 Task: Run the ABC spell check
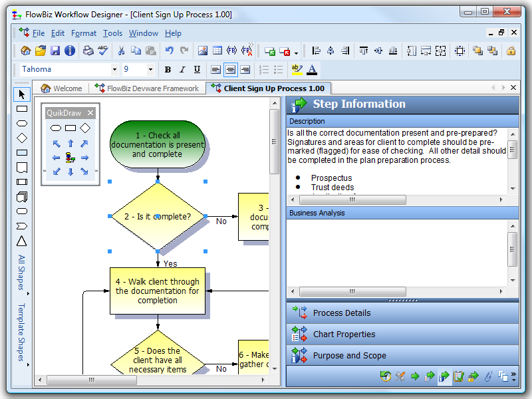tap(103, 51)
